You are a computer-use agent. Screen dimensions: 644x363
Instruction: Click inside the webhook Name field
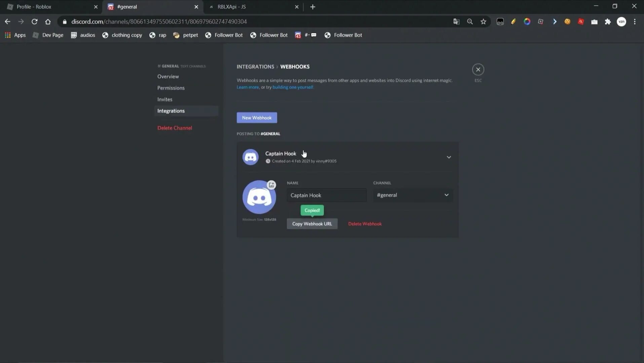tap(326, 195)
